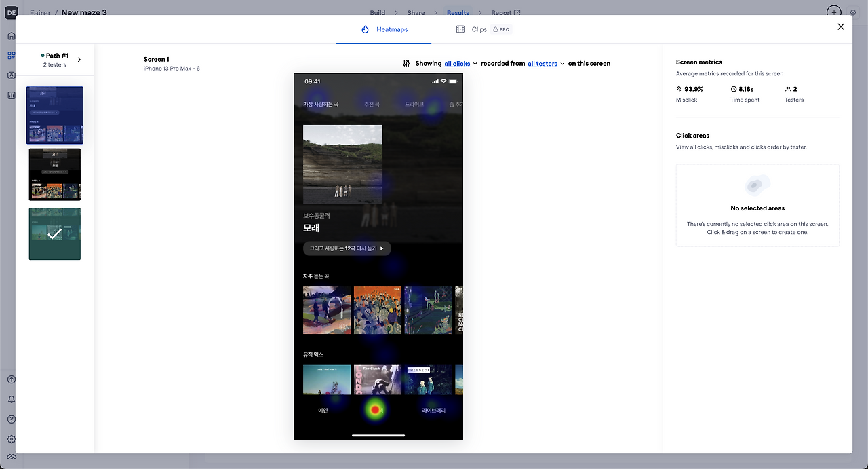868x469 pixels.
Task: Click the iPhone 13 Pro Max - 6 label
Action: tap(172, 69)
